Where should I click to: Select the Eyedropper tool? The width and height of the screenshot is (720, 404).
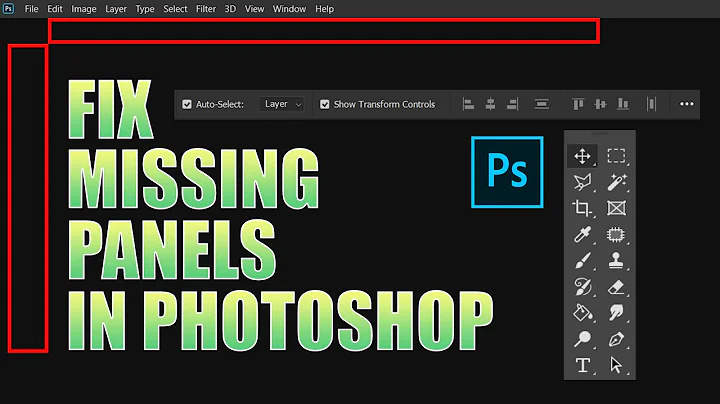tap(582, 235)
